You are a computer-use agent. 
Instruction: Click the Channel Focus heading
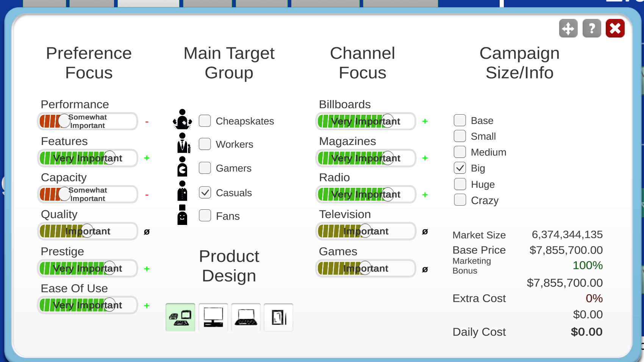coord(363,63)
